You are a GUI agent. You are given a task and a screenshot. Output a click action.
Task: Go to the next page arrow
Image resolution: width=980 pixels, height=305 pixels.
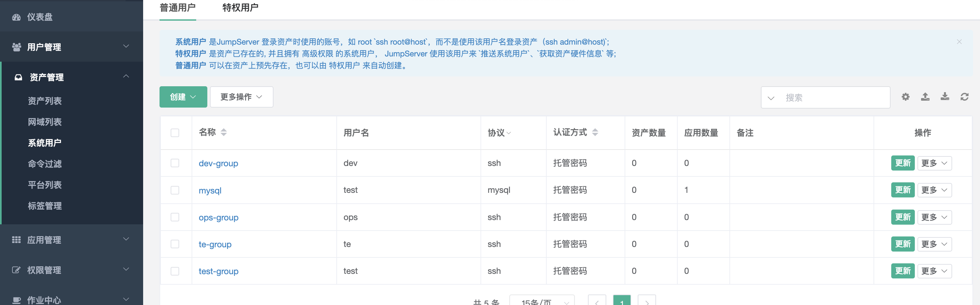pos(647,300)
